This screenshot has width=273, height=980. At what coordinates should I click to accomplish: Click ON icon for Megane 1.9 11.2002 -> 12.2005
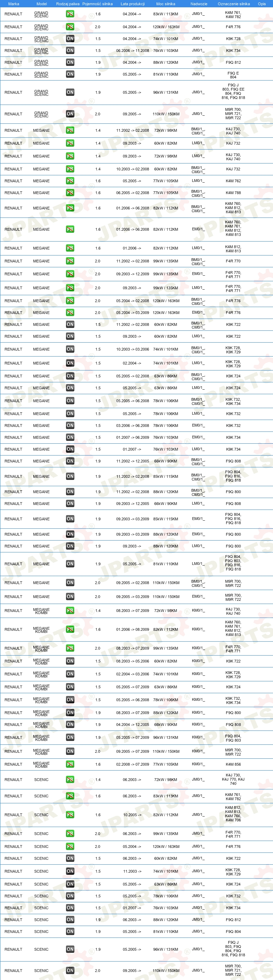click(70, 461)
